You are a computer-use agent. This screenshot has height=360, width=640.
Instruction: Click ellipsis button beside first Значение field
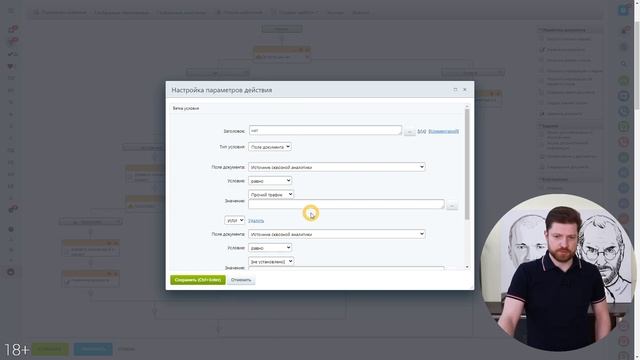(452, 206)
